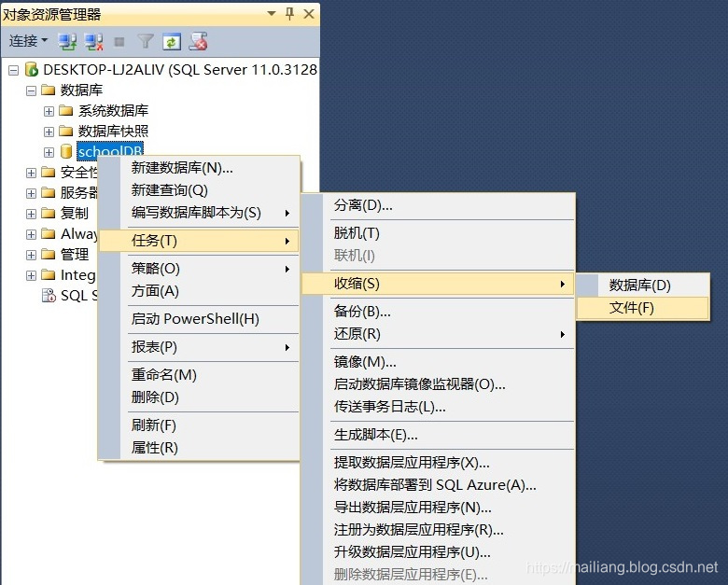Image resolution: width=728 pixels, height=585 pixels.
Task: Expand the 管理 folder node
Action: [x=31, y=255]
